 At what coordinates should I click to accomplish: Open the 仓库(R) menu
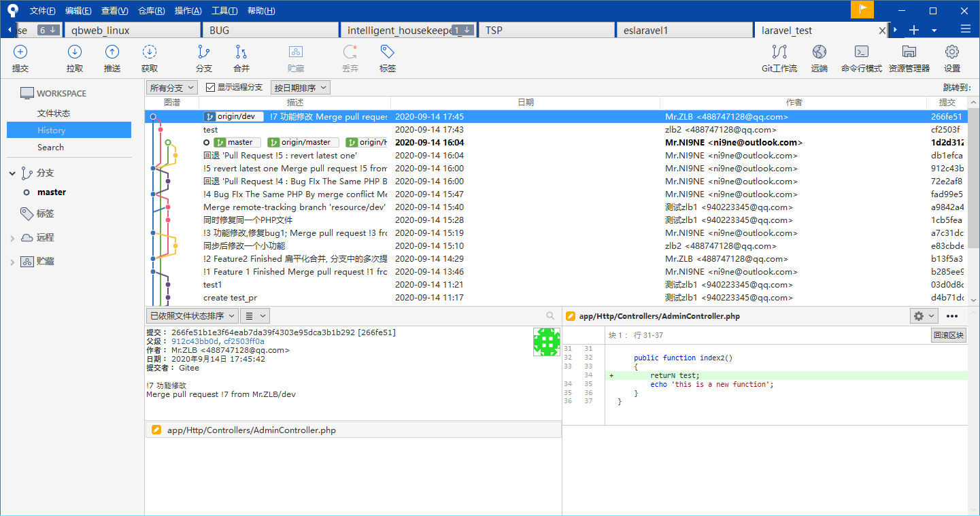click(151, 11)
